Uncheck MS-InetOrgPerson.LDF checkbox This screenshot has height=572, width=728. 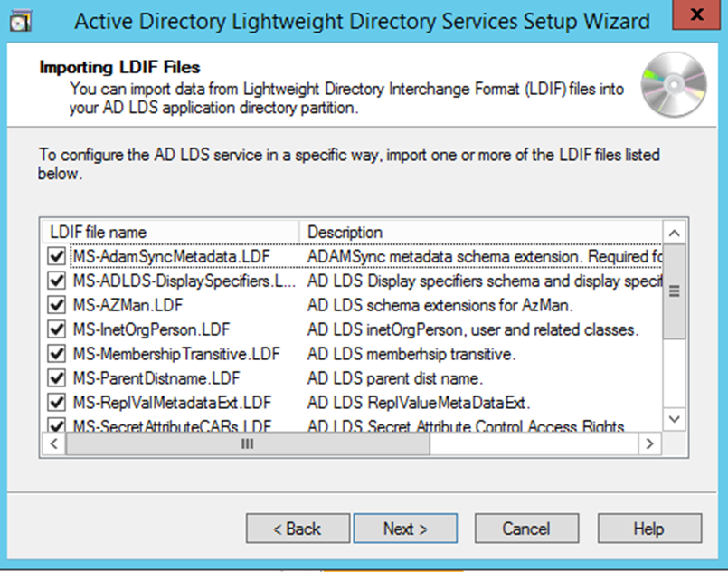(57, 329)
